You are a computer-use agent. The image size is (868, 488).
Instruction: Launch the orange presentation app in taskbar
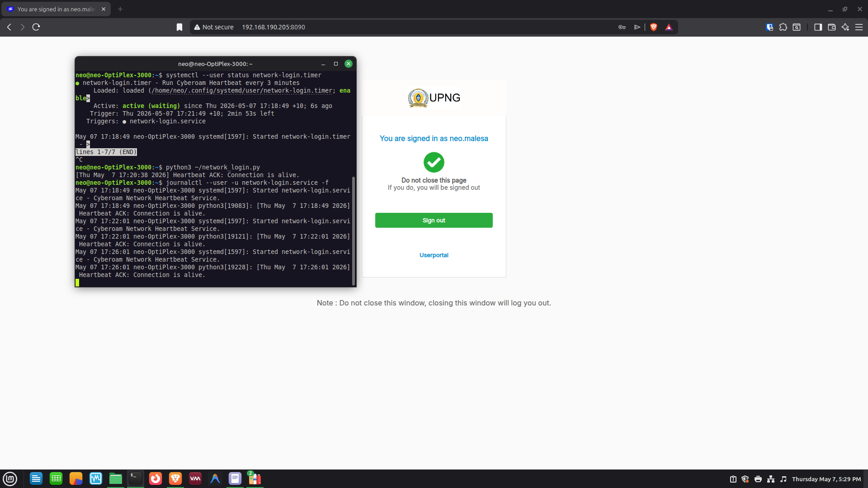(x=76, y=479)
